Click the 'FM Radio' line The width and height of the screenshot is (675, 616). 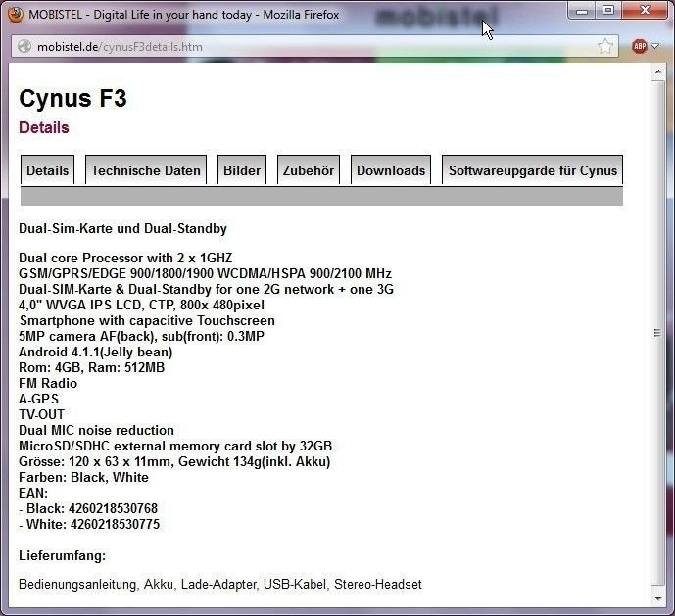[48, 383]
